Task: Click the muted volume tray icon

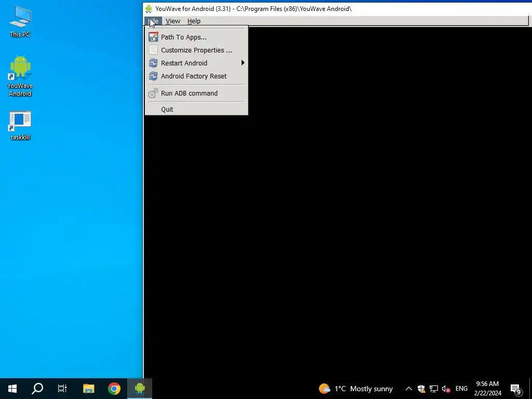Action: 446,389
